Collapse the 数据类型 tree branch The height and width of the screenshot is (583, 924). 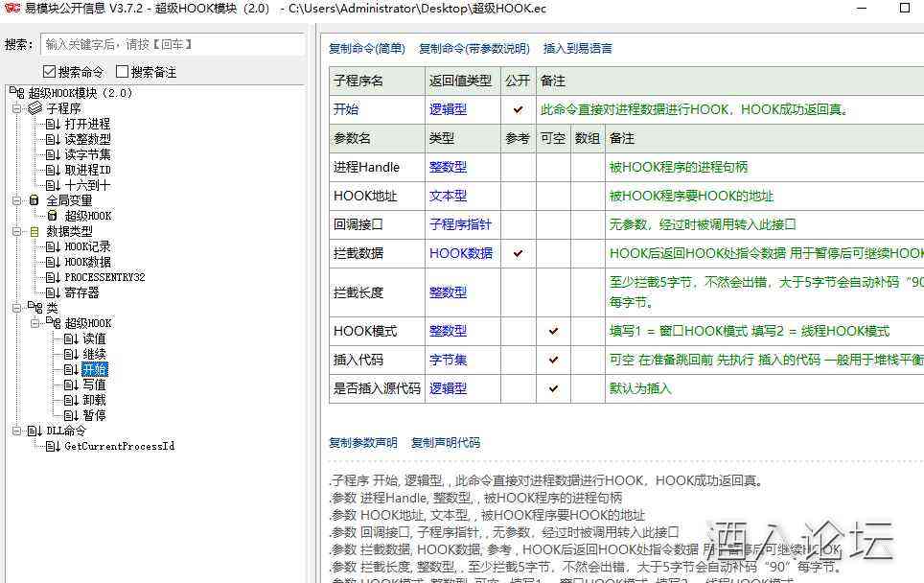[16, 231]
